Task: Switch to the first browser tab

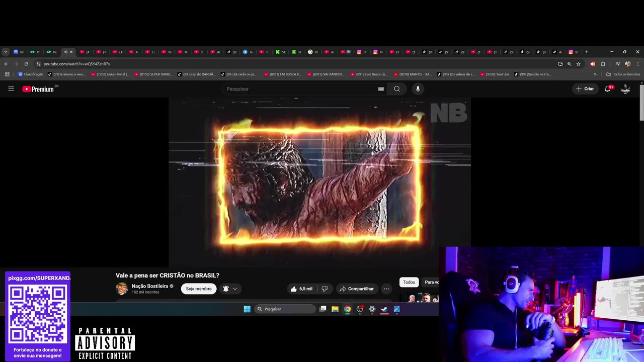Action: [x=18, y=52]
